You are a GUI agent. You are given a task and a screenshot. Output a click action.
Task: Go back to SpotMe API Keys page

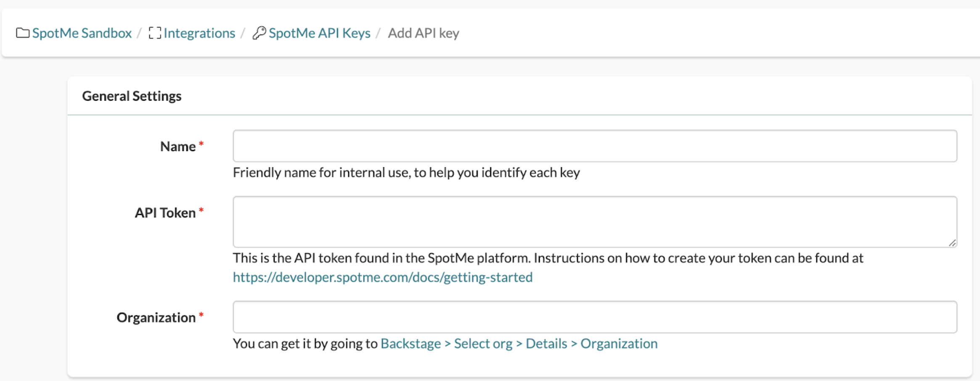[x=320, y=33]
